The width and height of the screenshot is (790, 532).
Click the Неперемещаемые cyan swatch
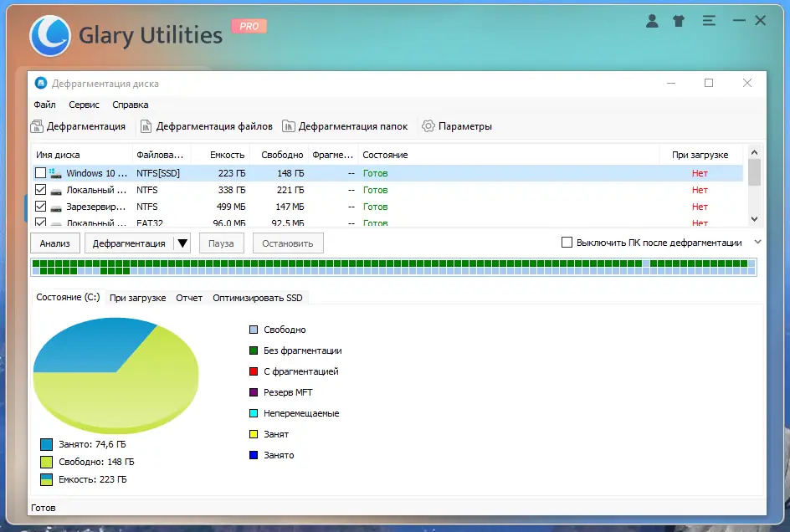(x=254, y=413)
